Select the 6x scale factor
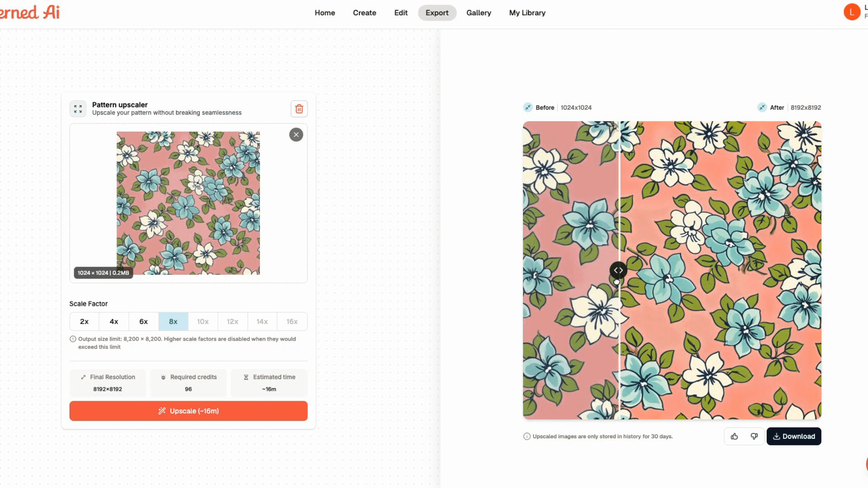 click(x=144, y=322)
